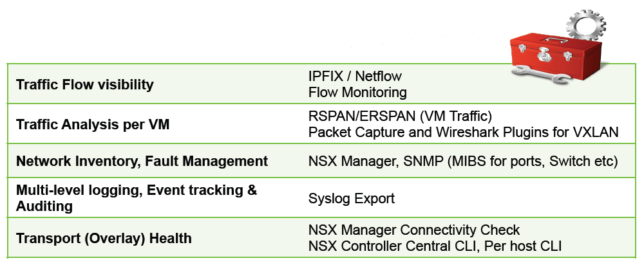Click the Traffic Analysis per VM heading
The height and width of the screenshot is (265, 644).
tap(93, 125)
